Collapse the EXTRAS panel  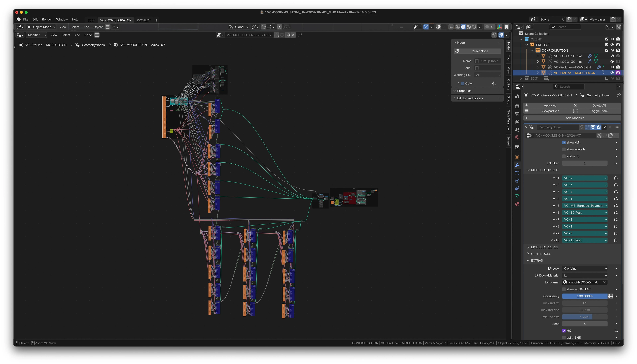[536, 260]
